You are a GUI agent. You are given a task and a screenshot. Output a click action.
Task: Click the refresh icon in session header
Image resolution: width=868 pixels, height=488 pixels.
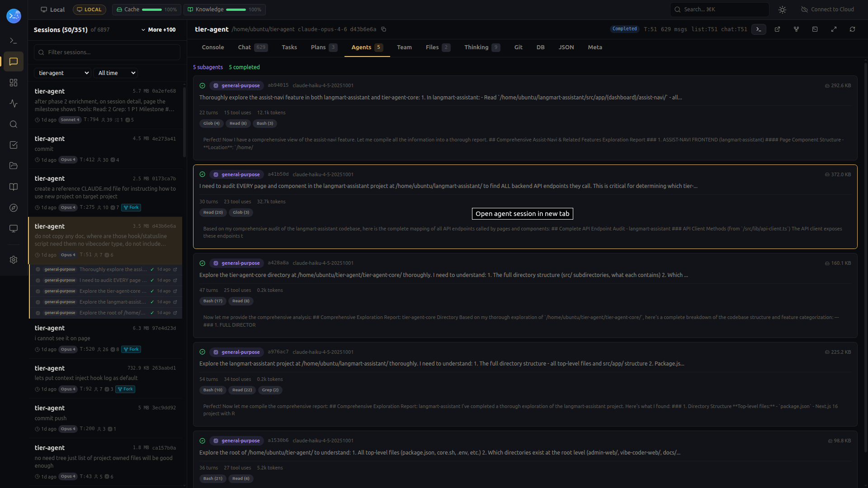852,29
